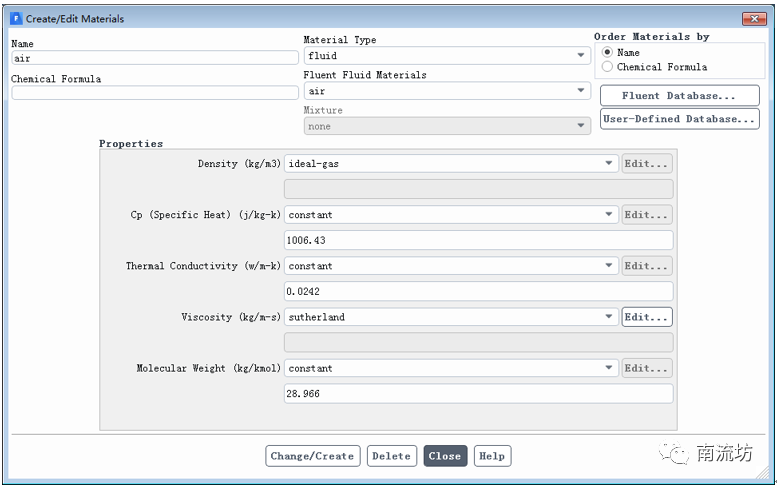Open the Thermal Conductivity method dropdown
Image resolution: width=777 pixels, height=486 pixels.
coord(451,266)
